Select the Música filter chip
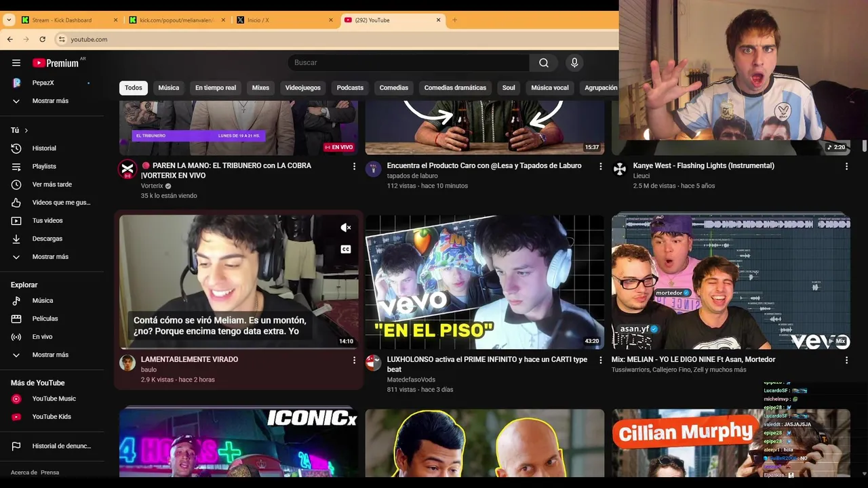Screen dimensions: 868x488 169,87
